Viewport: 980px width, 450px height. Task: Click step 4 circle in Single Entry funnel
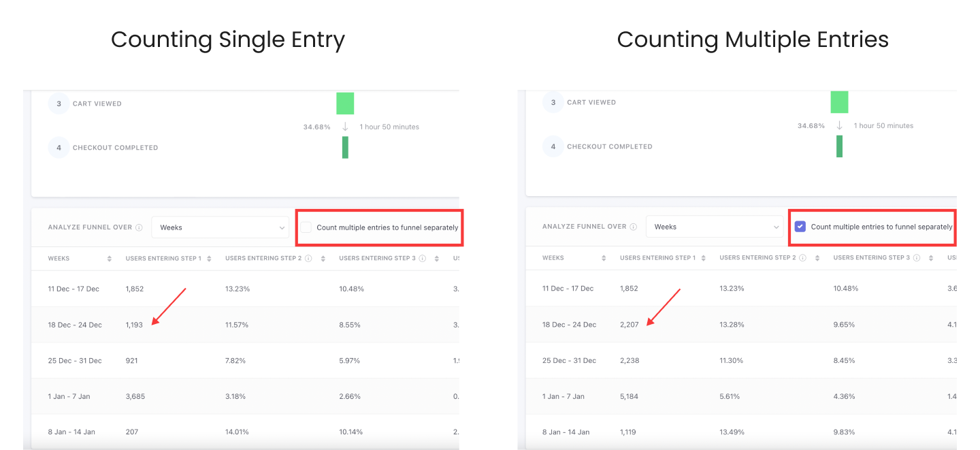click(x=59, y=148)
